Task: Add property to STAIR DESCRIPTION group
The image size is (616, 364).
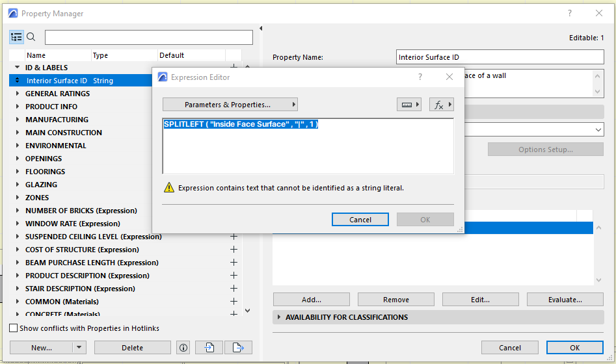Action: pos(234,288)
